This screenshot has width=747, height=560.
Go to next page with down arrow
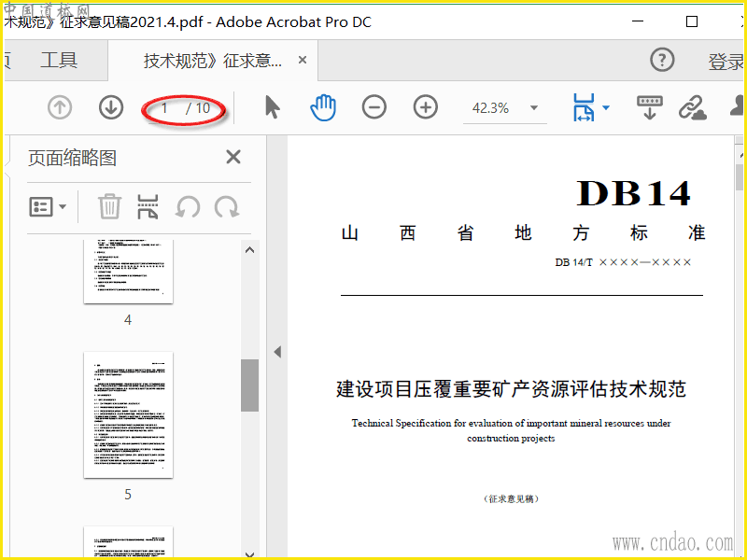click(x=111, y=107)
